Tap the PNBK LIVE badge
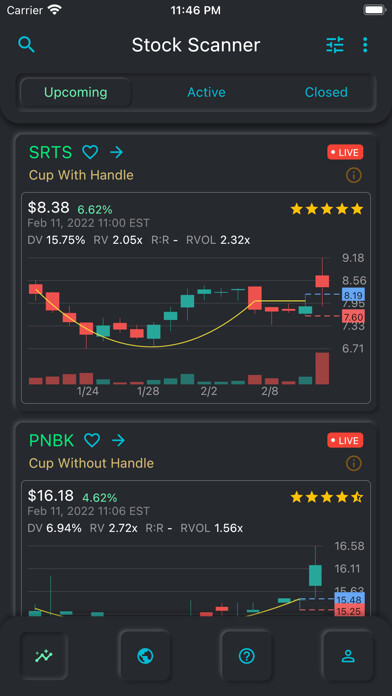This screenshot has width=392, height=696. click(x=345, y=440)
